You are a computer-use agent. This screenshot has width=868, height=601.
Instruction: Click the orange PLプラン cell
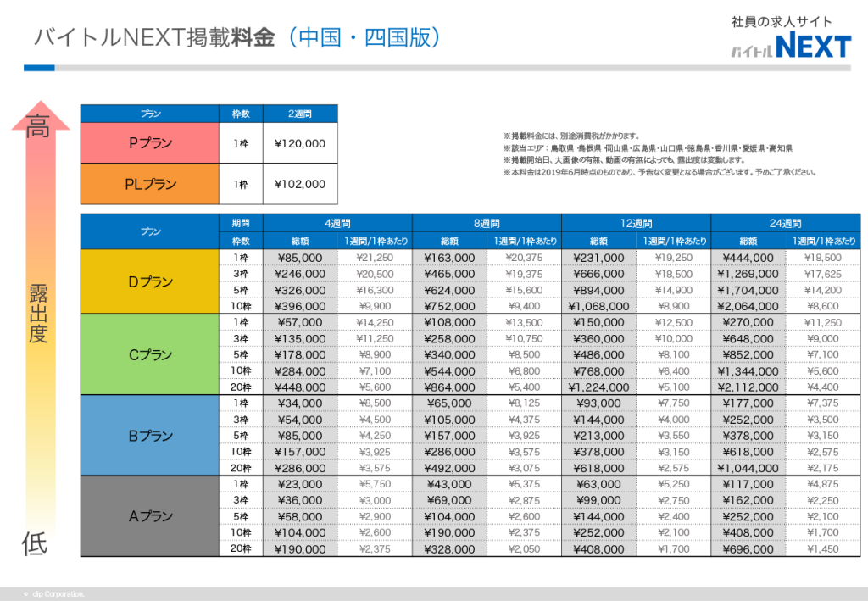click(x=150, y=184)
